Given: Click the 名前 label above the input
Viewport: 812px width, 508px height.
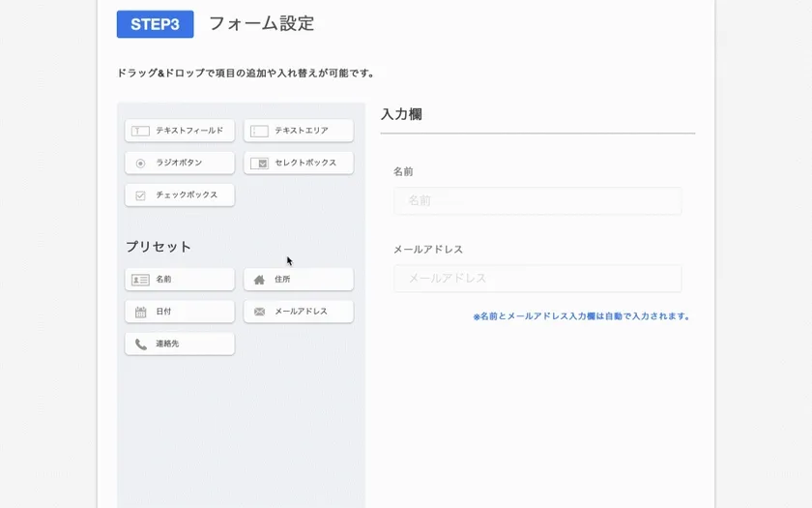Looking at the screenshot, I should coord(403,171).
